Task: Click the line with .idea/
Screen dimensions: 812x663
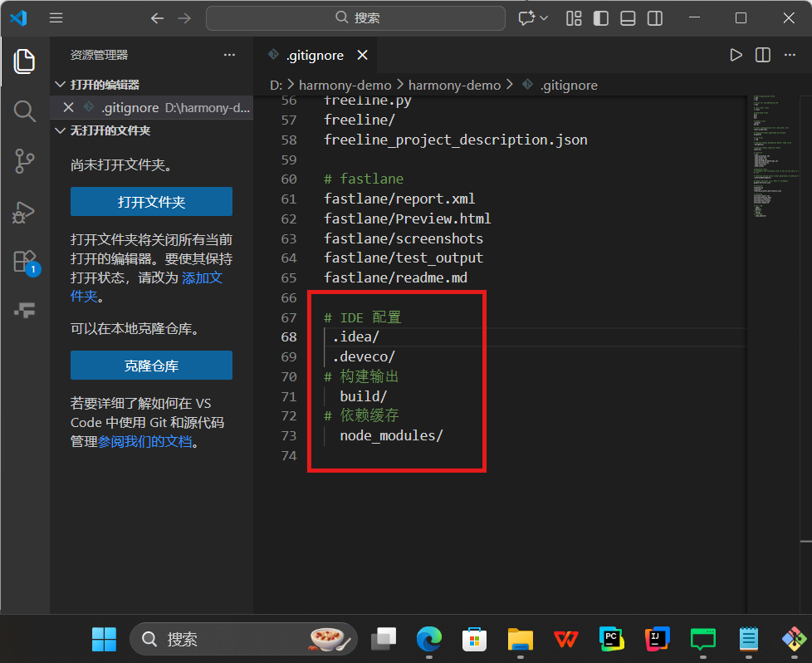Action: [355, 337]
